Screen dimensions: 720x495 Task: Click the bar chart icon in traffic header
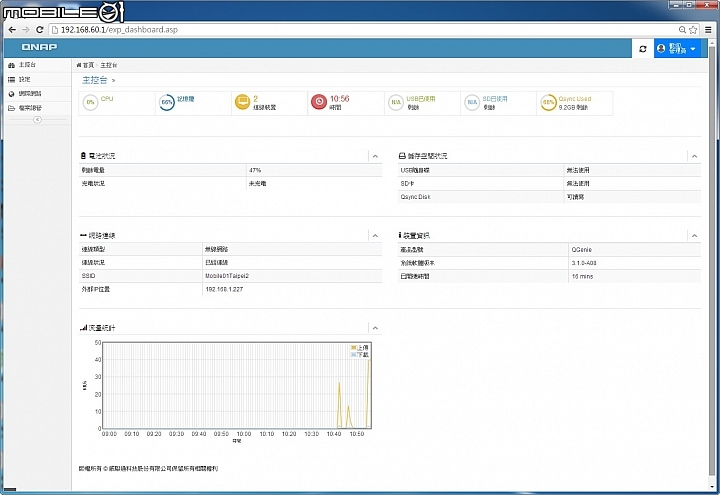pos(83,327)
